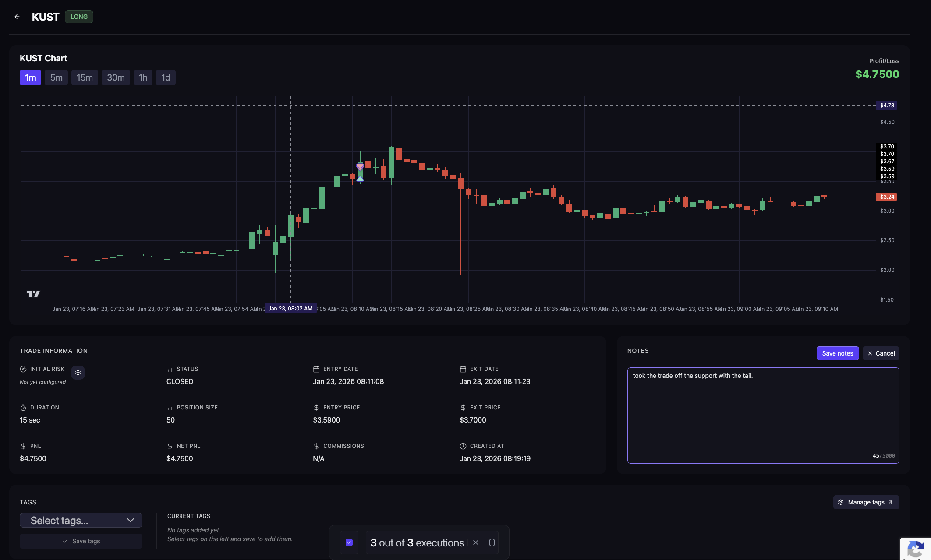Image resolution: width=931 pixels, height=560 pixels.
Task: Select the 1h chart interval
Action: (143, 77)
